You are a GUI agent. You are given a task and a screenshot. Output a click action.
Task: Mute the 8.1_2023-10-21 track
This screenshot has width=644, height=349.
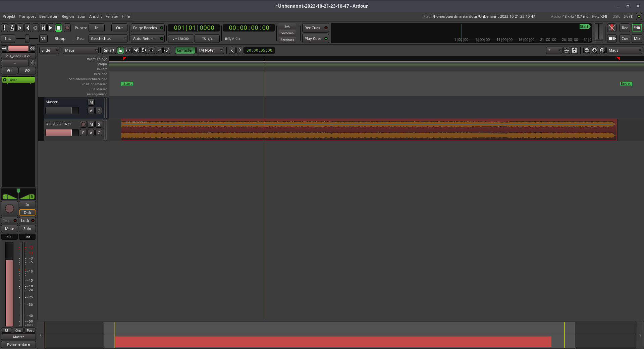[x=91, y=124]
